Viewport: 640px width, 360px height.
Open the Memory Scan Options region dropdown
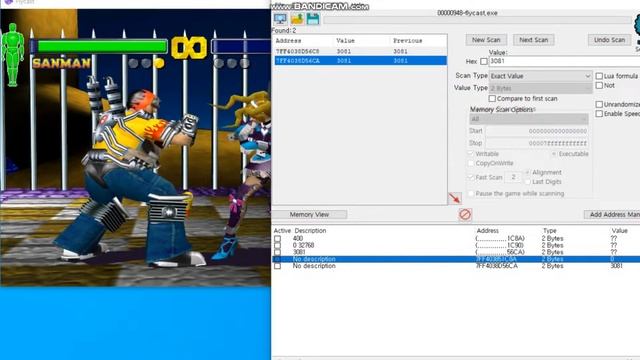click(529, 119)
